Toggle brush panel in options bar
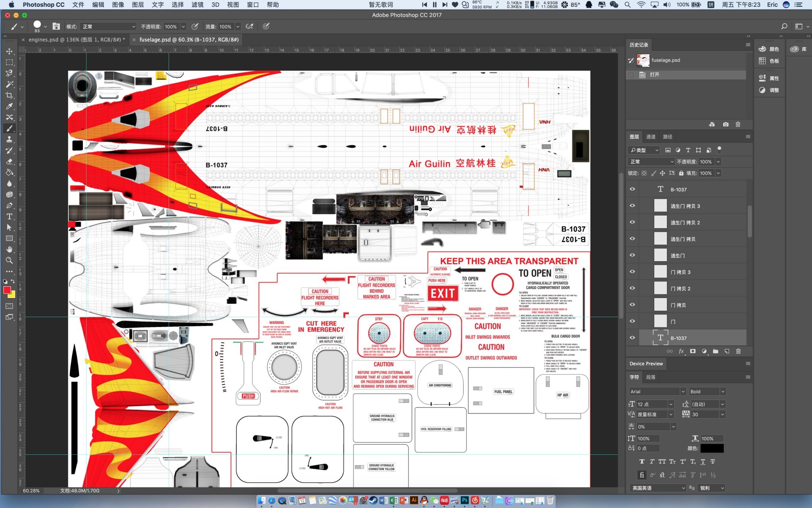This screenshot has width=812, height=508. [x=56, y=27]
